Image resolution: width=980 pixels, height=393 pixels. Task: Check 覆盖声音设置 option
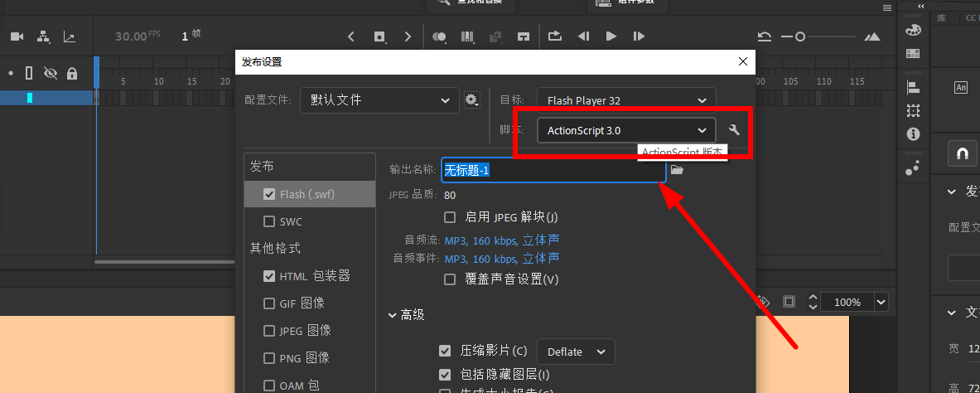449,279
